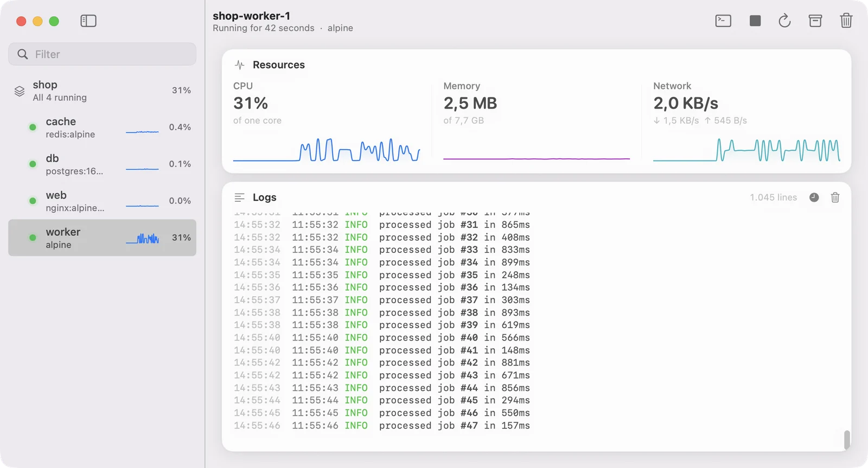
Task: Select the cache redis:alpine container
Action: (102, 127)
